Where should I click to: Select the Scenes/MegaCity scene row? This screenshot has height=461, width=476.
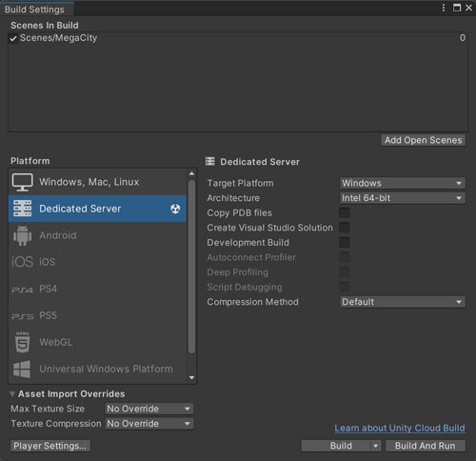pos(238,38)
